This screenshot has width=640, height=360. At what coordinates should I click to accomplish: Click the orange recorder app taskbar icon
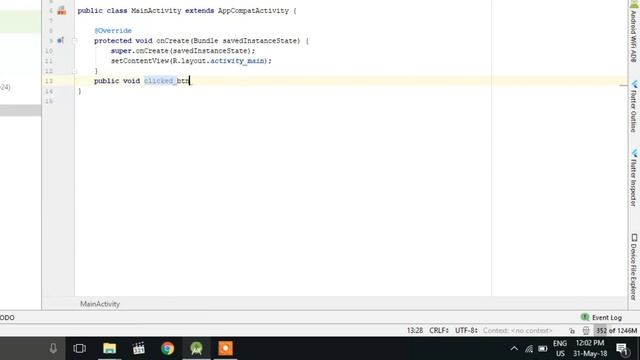(x=225, y=348)
